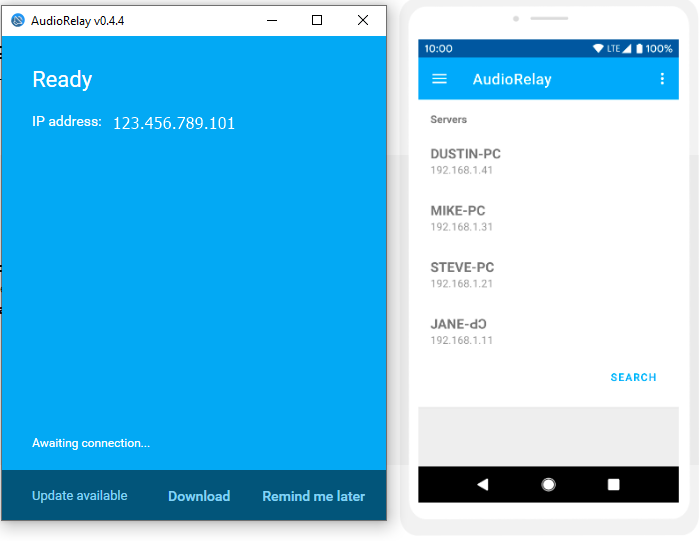Tap the Android recent apps square button
Image resolution: width=699 pixels, height=541 pixels.
pos(613,484)
